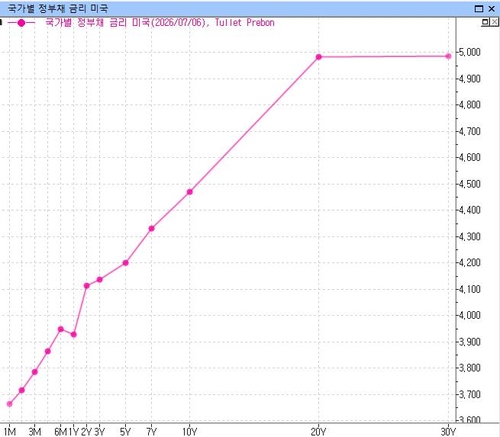This screenshot has width=500, height=437.
Task: Select the 1M yield data point
Action: point(9,404)
